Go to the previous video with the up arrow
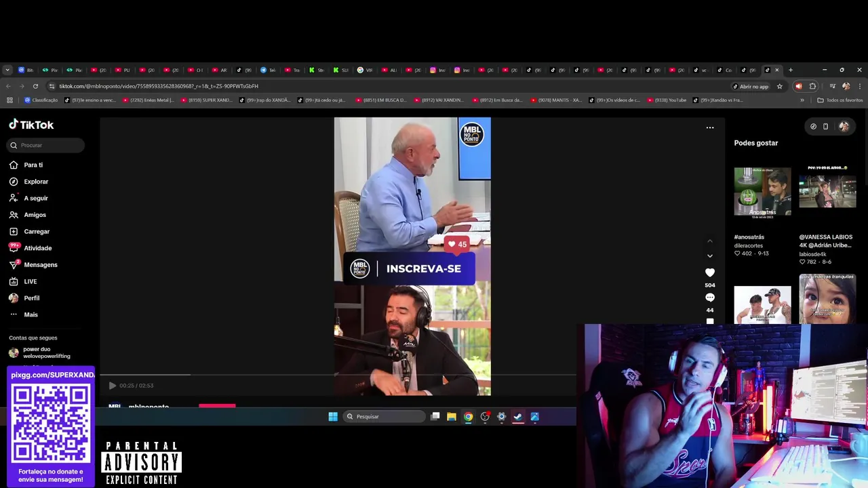Viewport: 868px width, 488px height. point(710,241)
